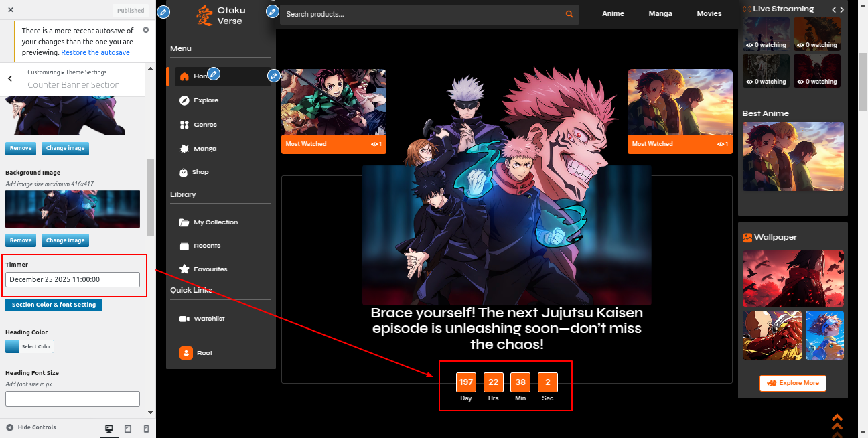Show previous Live Streaming items with left arrow
Image resolution: width=868 pixels, height=438 pixels.
click(x=834, y=9)
